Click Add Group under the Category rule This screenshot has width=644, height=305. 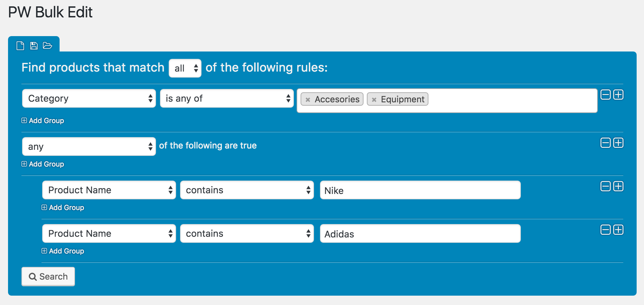pos(43,120)
